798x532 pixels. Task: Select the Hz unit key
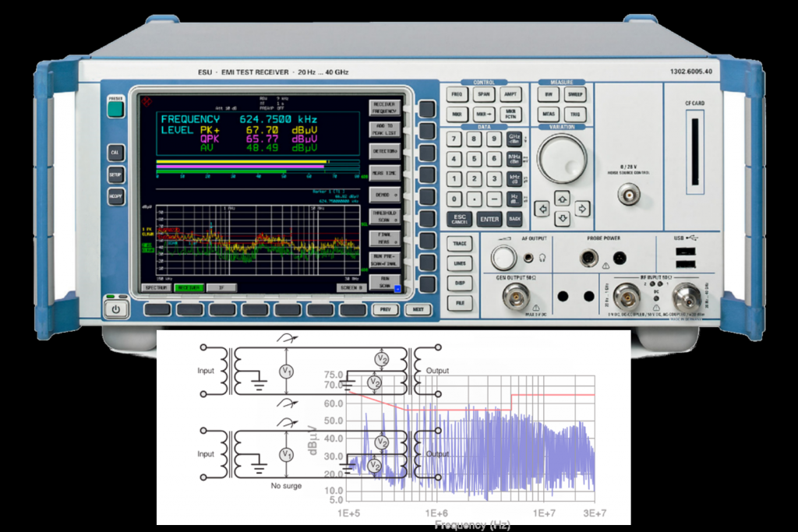(x=514, y=199)
